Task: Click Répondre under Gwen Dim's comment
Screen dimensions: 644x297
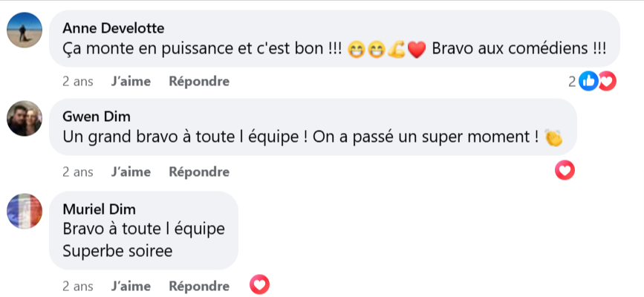Action: click(x=199, y=172)
